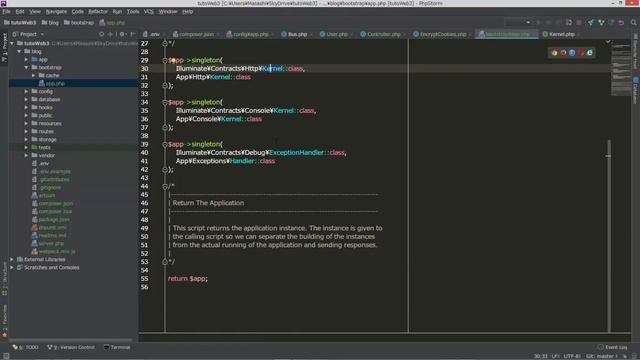Fold singleton block at line 39

coord(165,144)
